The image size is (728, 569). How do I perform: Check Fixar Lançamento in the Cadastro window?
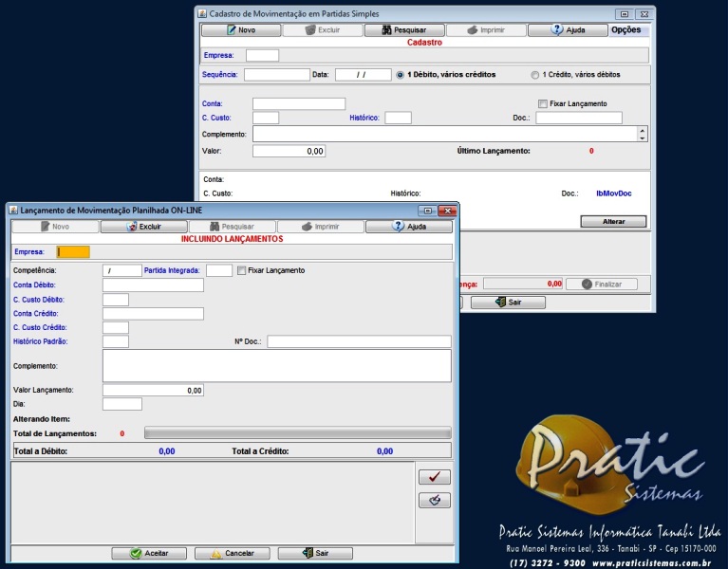coord(543,104)
